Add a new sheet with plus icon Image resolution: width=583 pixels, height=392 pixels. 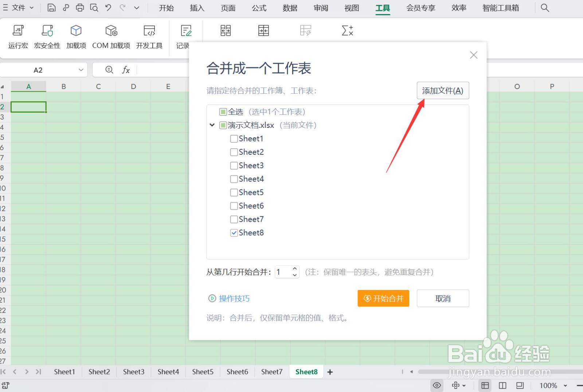coord(330,372)
